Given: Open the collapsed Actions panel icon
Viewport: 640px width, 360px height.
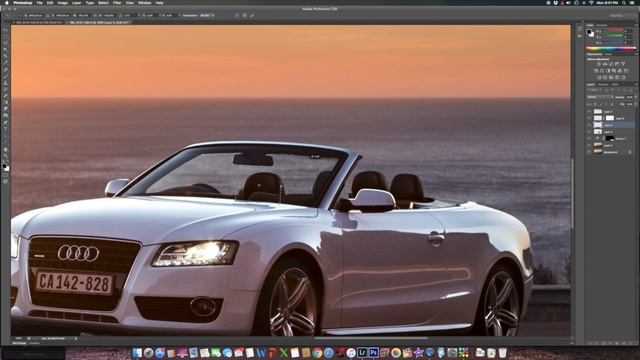Looking at the screenshot, I should coord(580,36).
